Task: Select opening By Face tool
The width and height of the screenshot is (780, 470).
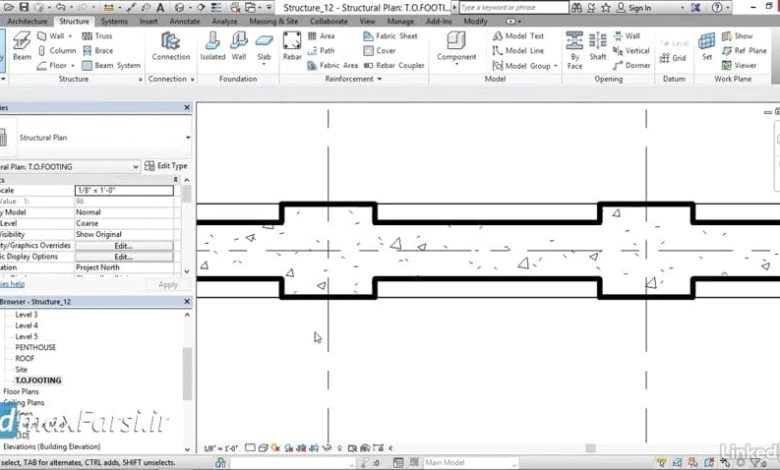Action: click(575, 50)
